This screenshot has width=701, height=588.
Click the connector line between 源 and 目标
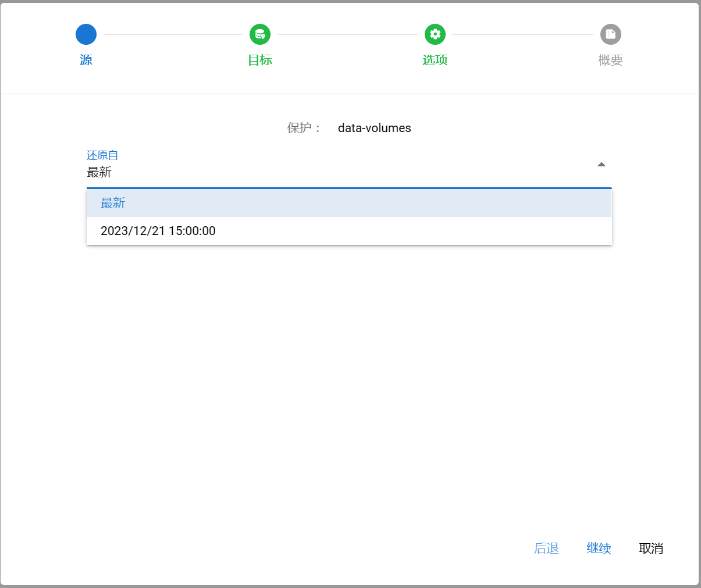tap(173, 34)
